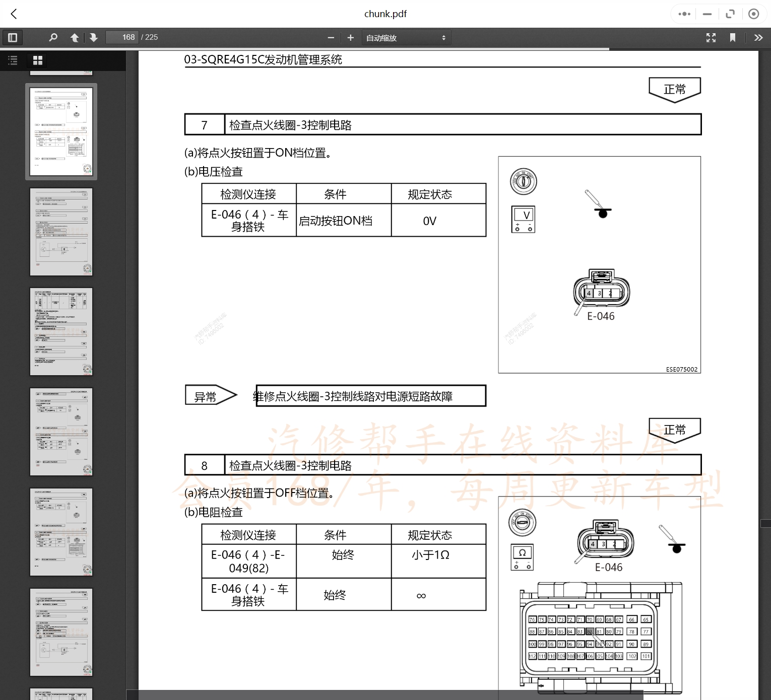The height and width of the screenshot is (700, 771).
Task: Bookmark the current view
Action: point(733,37)
